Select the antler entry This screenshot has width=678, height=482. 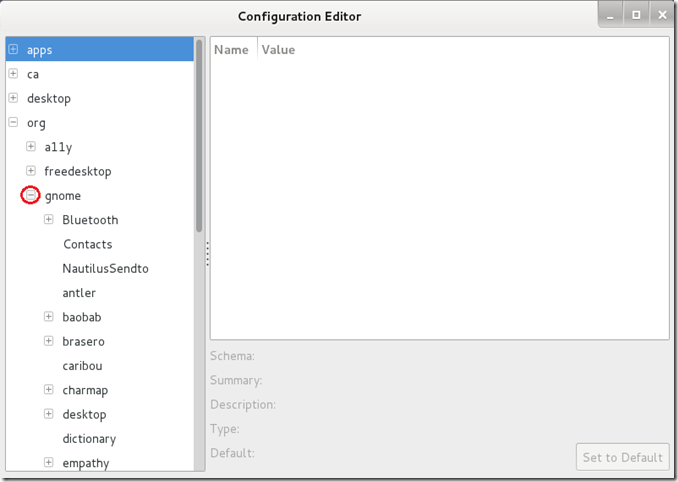(x=79, y=293)
